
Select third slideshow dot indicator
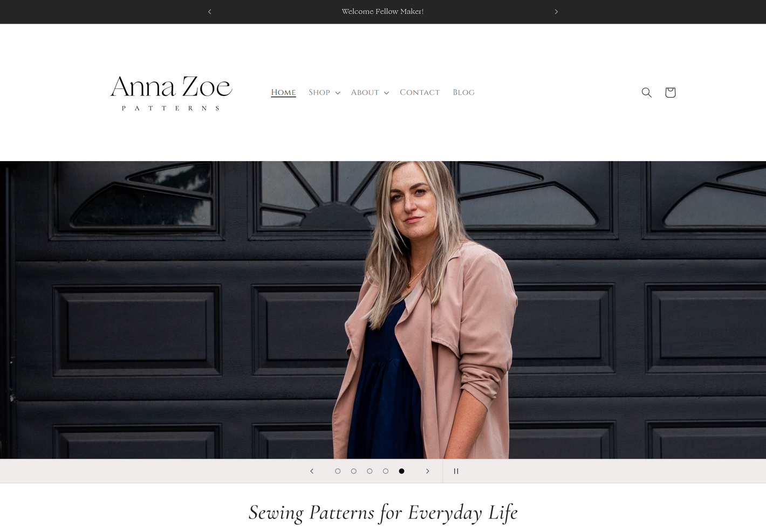coord(370,471)
